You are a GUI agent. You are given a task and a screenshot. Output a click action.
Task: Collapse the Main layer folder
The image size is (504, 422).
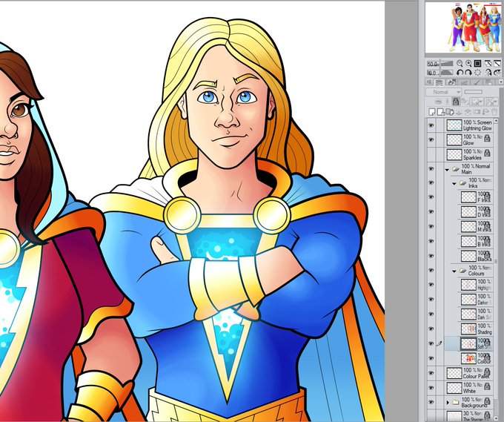coord(447,170)
